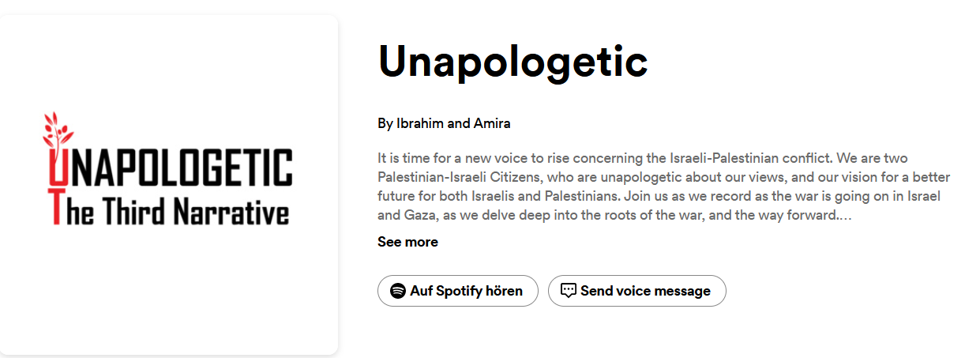
Task: Click the Palestinian-Israeli Citizens phrase in the description
Action: pyautogui.click(x=456, y=177)
